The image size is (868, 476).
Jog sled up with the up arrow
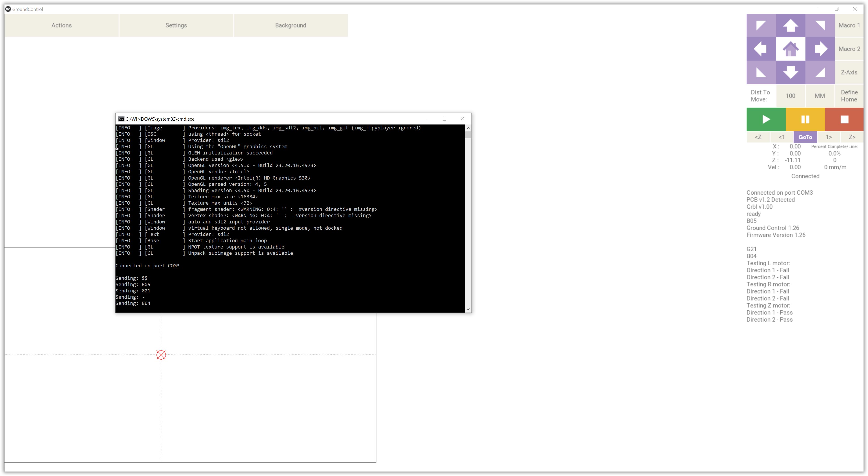(x=790, y=25)
